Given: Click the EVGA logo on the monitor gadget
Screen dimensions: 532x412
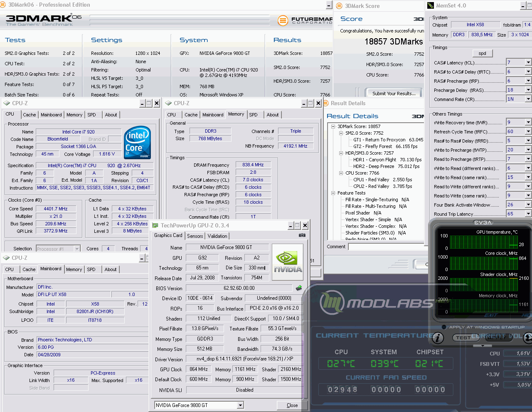Looking at the screenshot, I should tap(483, 222).
